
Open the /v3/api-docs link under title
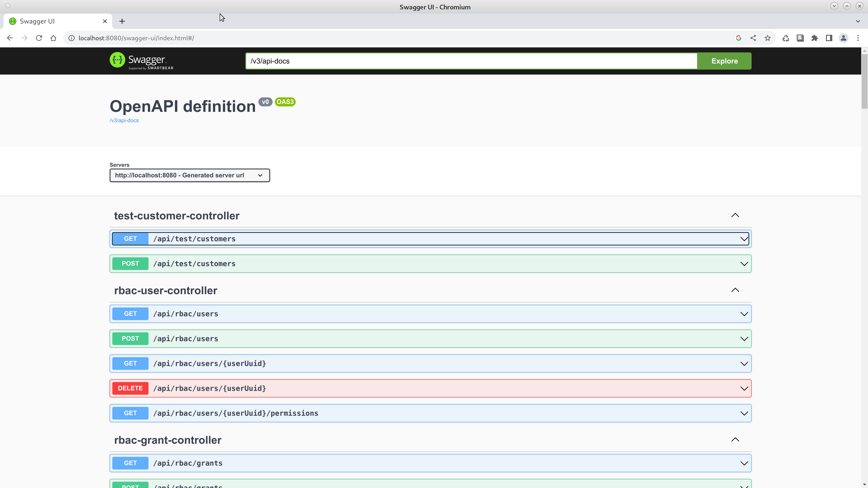(x=124, y=120)
